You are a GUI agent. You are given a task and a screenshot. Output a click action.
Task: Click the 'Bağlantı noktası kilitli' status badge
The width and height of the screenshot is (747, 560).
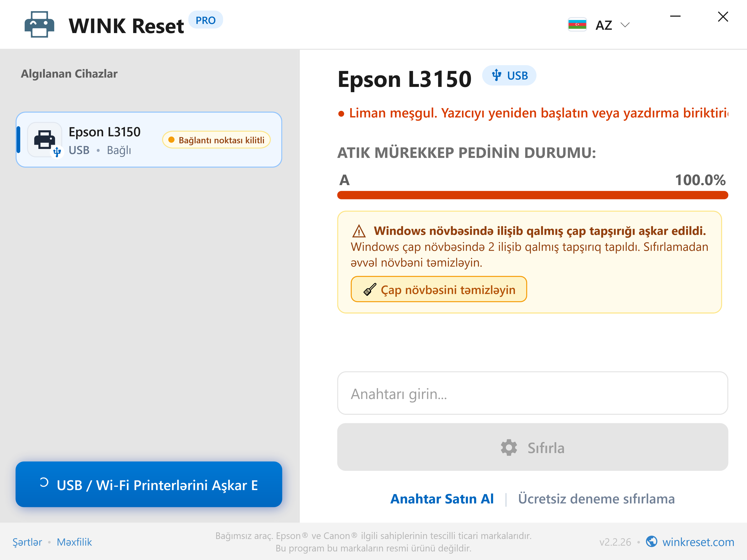(217, 140)
